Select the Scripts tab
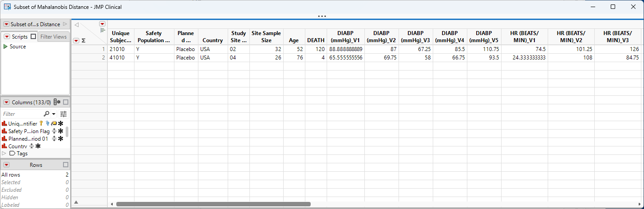Image resolution: width=644 pixels, height=209 pixels. 20,37
